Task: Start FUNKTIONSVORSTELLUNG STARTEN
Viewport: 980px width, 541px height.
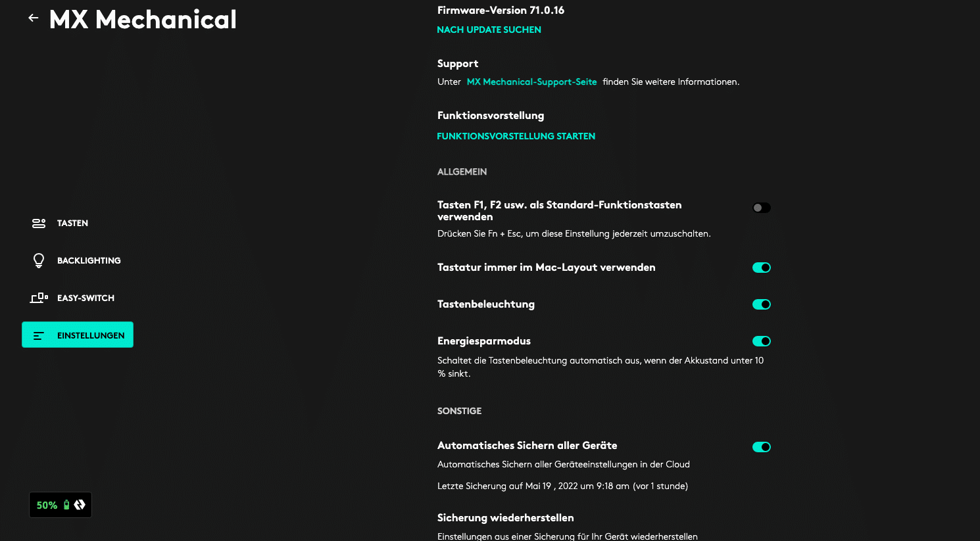Action: click(x=516, y=136)
